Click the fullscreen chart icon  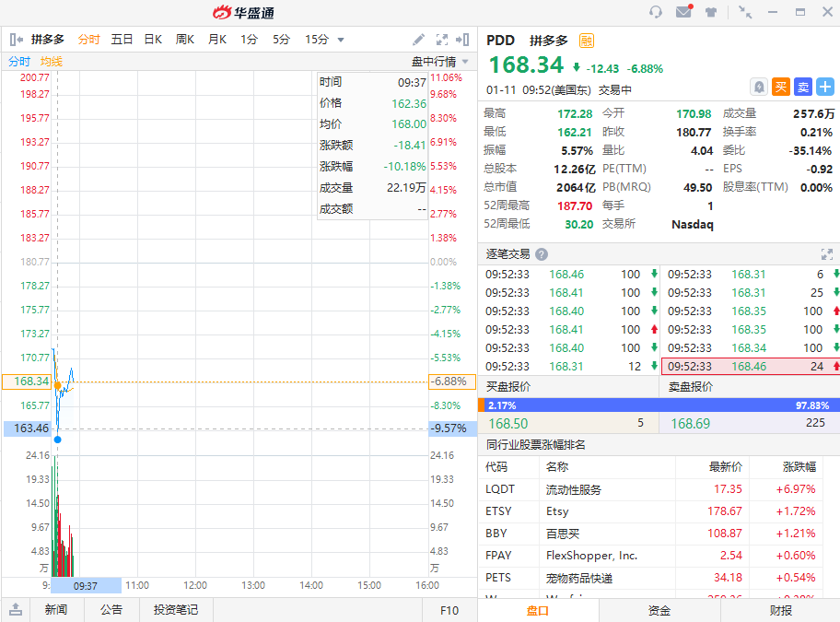coord(441,40)
